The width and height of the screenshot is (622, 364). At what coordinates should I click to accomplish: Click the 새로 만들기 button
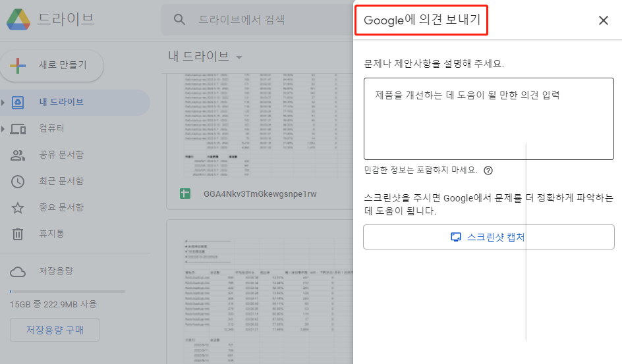[x=52, y=65]
